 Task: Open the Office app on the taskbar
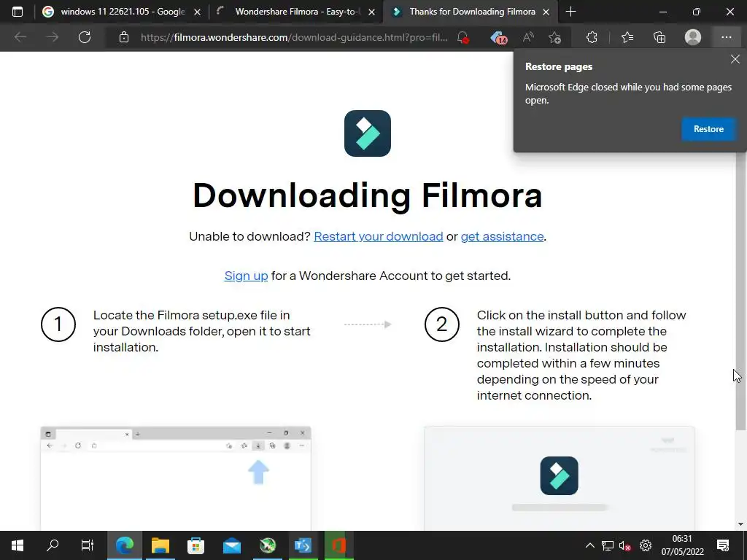[338, 545]
